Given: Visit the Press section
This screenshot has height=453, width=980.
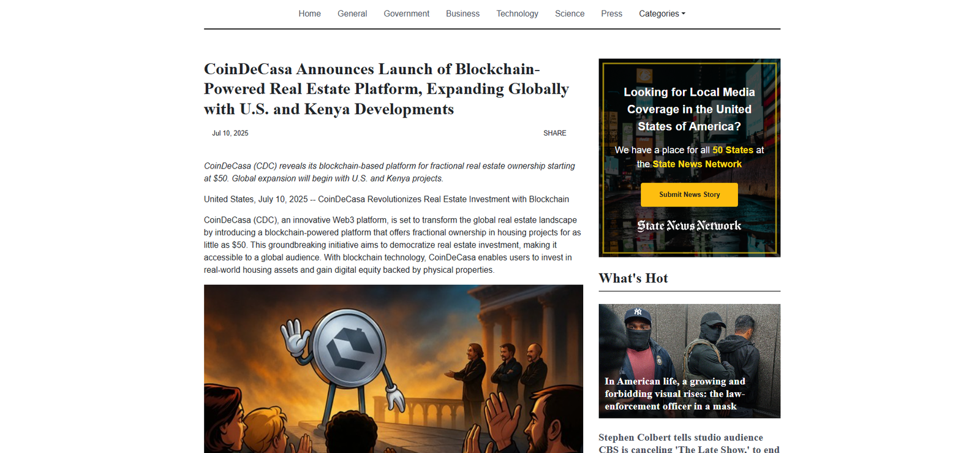Looking at the screenshot, I should coord(611,13).
